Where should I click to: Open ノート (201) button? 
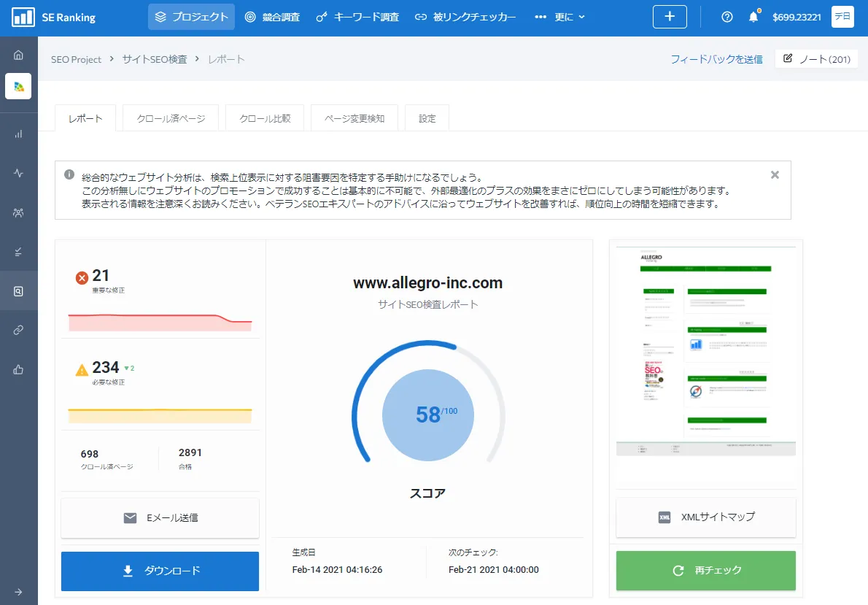[816, 58]
